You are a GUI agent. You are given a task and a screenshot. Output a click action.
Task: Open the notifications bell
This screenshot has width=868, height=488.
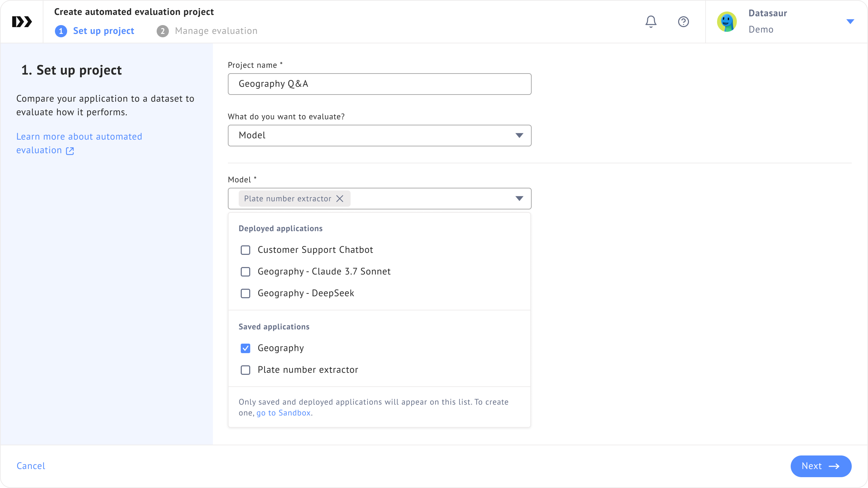click(651, 22)
